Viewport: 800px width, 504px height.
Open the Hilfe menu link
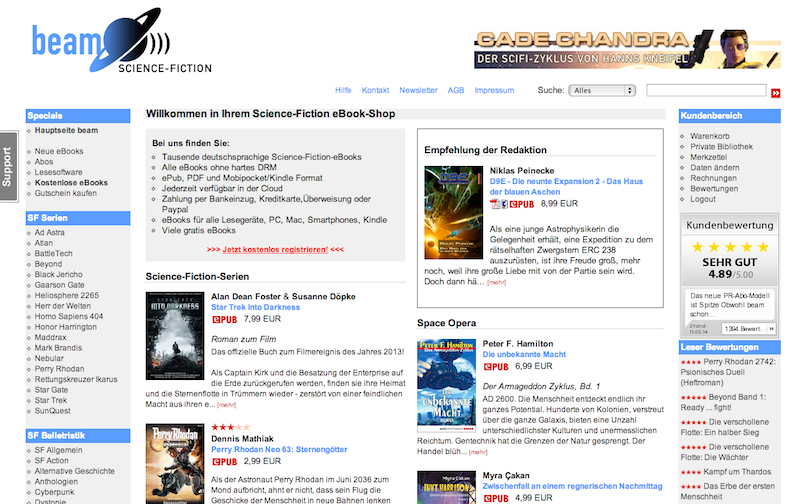point(343,90)
